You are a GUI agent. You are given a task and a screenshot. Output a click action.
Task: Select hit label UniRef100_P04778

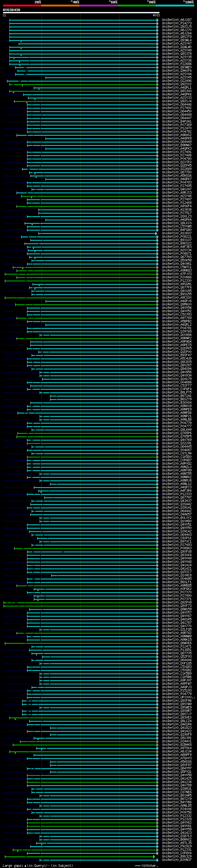(x=177, y=423)
